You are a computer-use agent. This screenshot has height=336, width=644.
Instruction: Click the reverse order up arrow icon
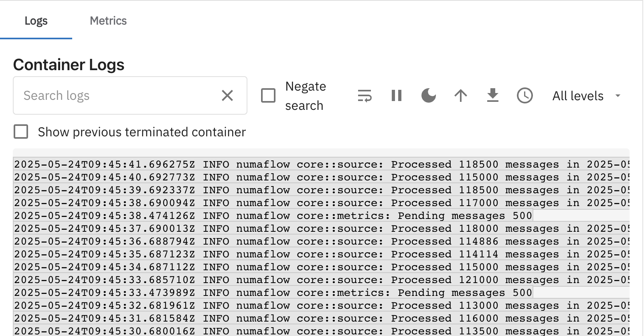[461, 96]
